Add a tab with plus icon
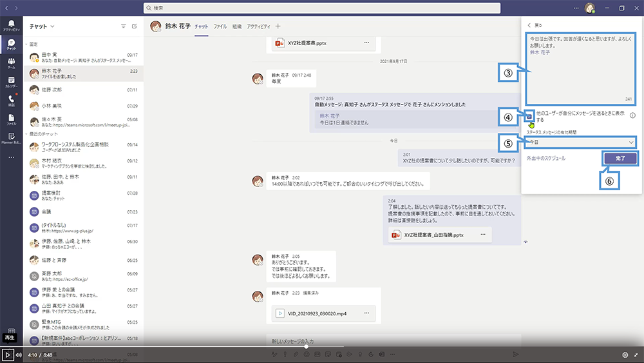Viewport: 644px width, 363px height. [278, 26]
